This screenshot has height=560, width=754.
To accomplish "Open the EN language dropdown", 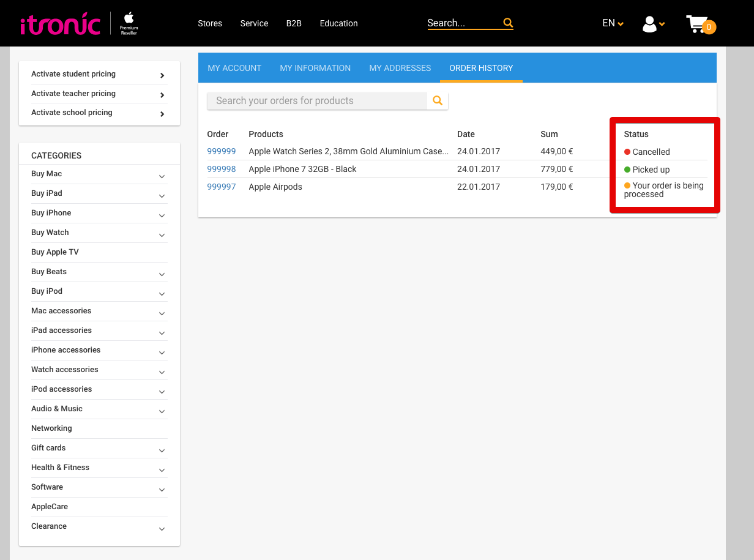I will 613,23.
